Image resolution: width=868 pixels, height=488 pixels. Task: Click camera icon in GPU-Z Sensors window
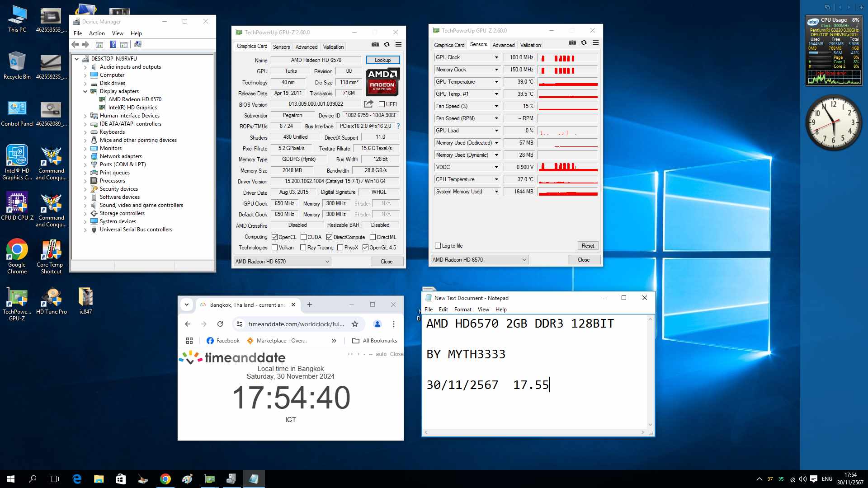[x=572, y=42]
